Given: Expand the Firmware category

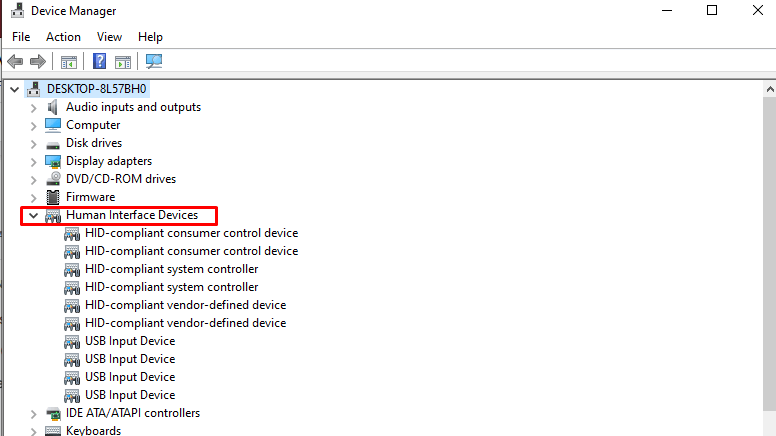Looking at the screenshot, I should tap(33, 197).
